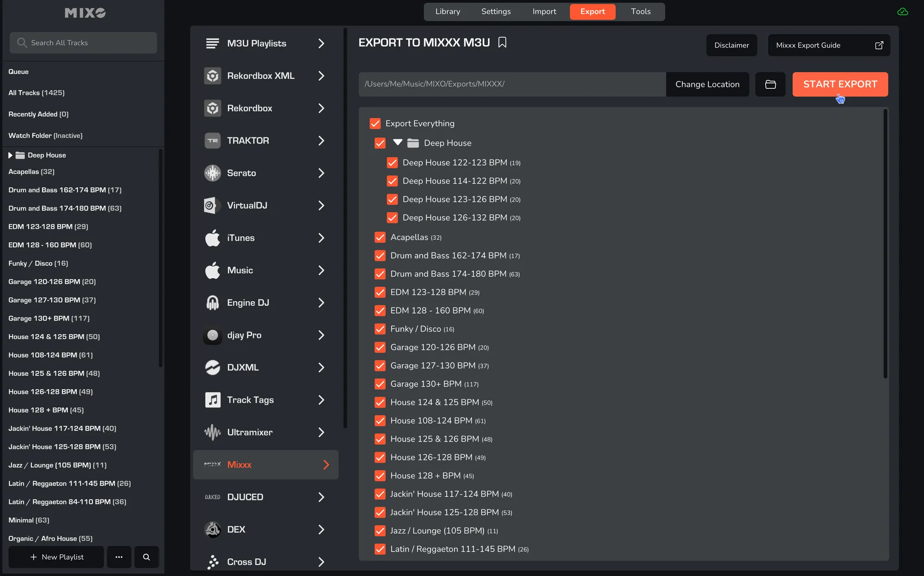The image size is (924, 576).
Task: Open the Tools tab
Action: click(641, 12)
